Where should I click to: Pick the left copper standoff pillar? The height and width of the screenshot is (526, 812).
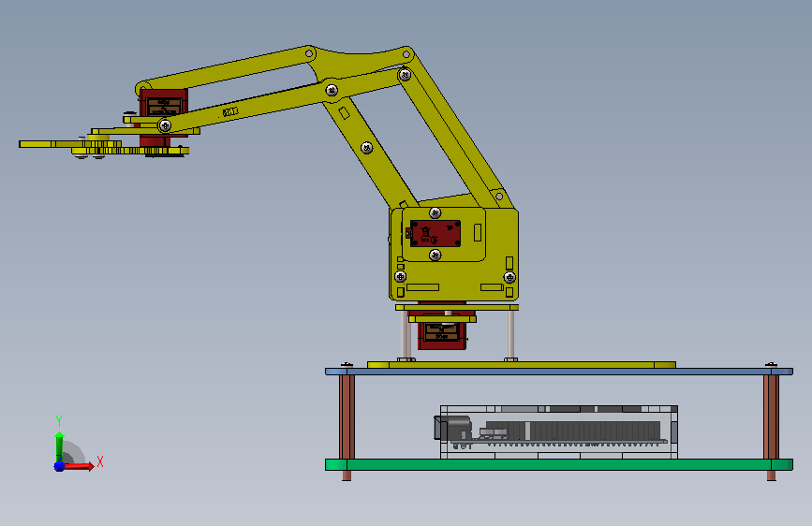pos(347,416)
